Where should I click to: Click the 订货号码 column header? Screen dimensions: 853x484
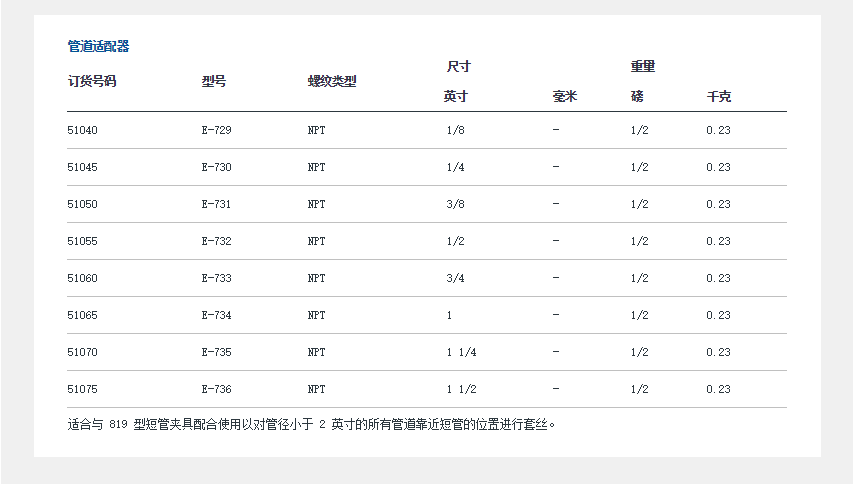click(92, 81)
